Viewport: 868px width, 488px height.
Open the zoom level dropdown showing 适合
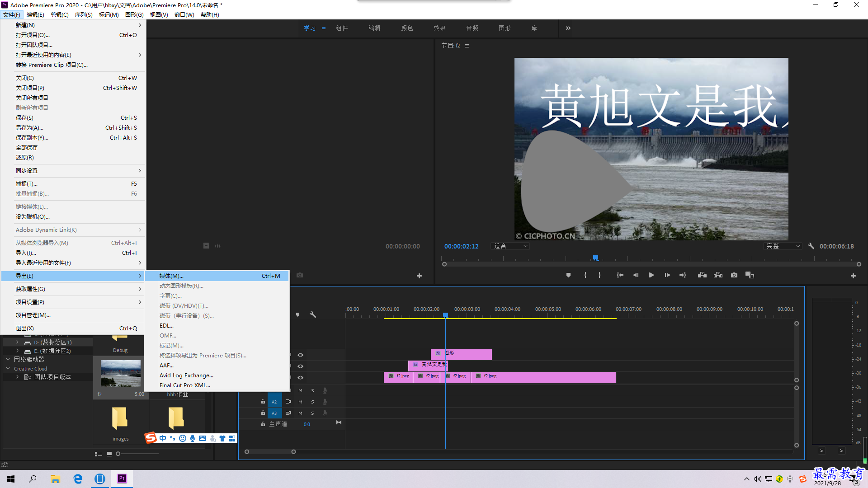[x=510, y=246]
